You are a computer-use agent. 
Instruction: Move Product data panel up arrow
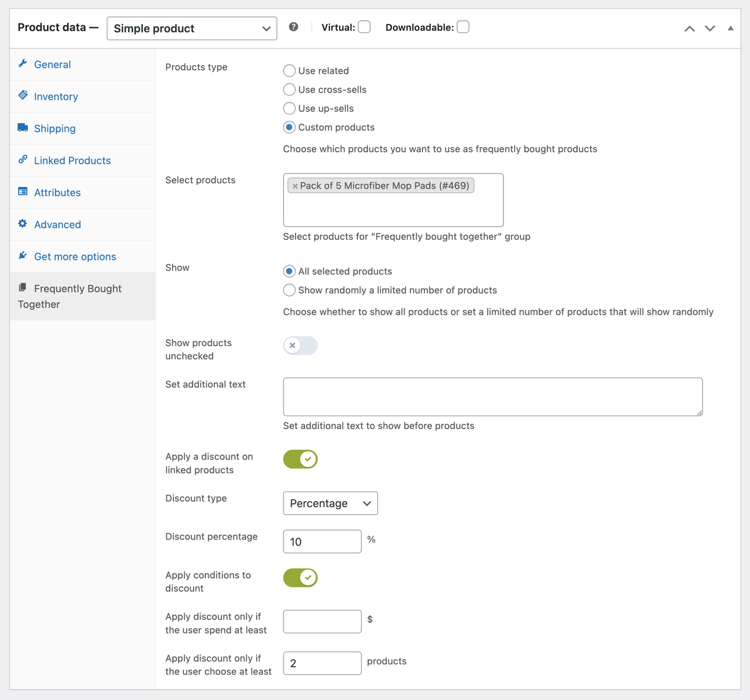tap(689, 29)
